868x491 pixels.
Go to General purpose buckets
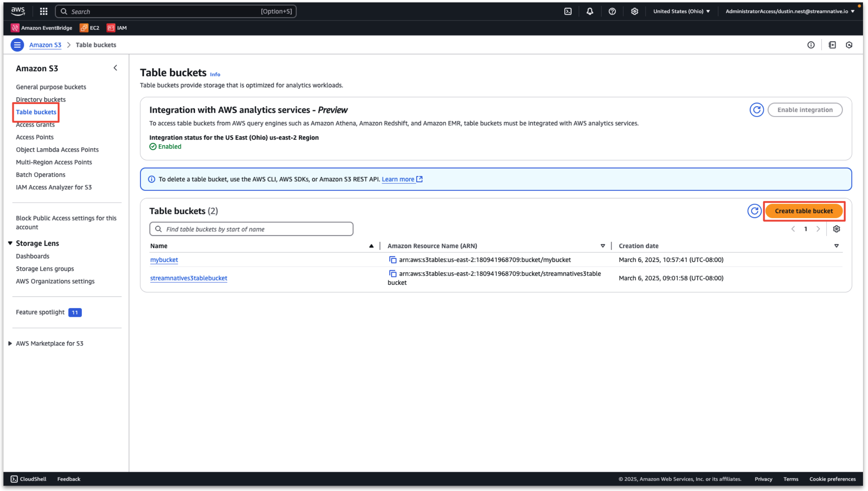51,87
